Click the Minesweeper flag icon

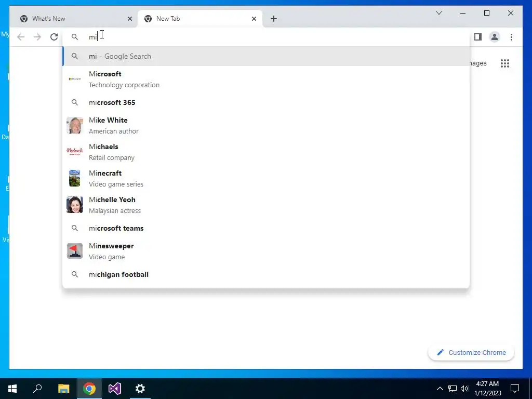point(75,251)
